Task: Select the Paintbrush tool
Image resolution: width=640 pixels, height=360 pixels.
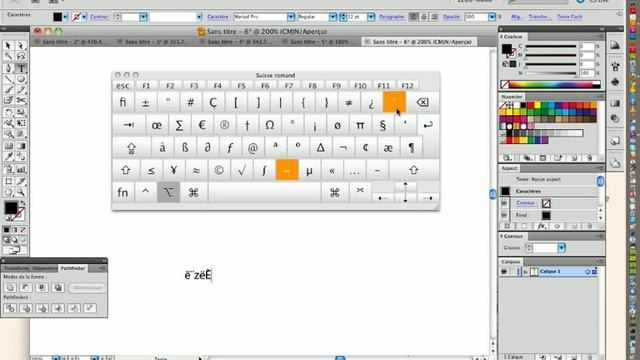Action: click(x=8, y=90)
